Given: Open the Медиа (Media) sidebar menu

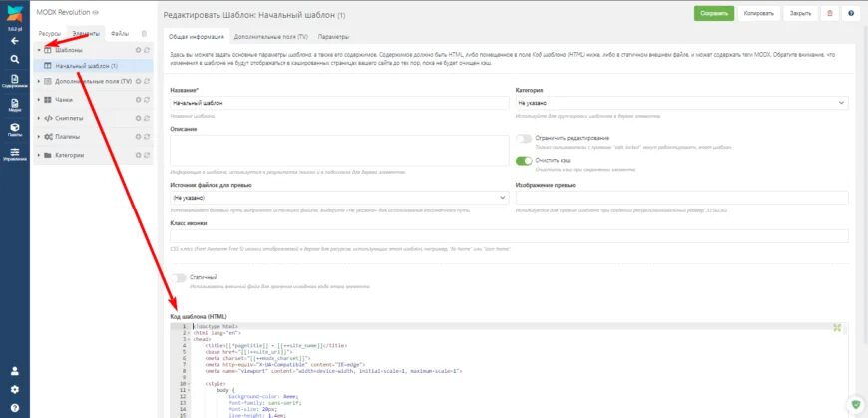Looking at the screenshot, I should (14, 105).
